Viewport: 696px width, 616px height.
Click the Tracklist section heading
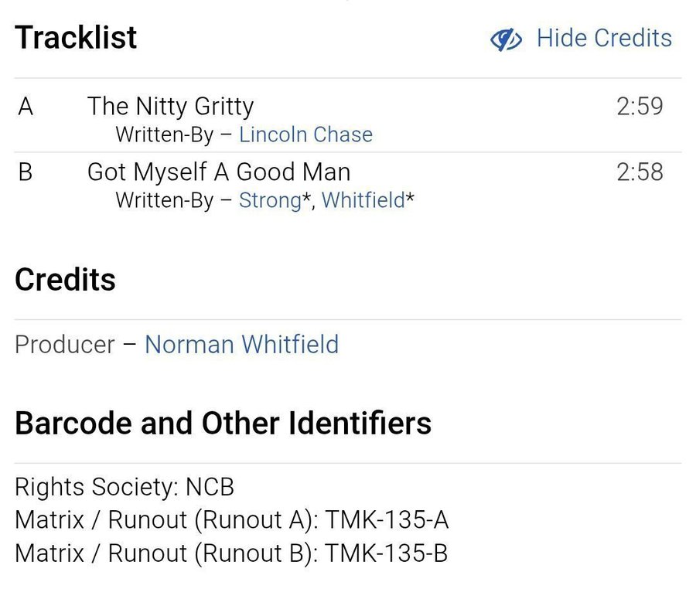pyautogui.click(x=76, y=37)
